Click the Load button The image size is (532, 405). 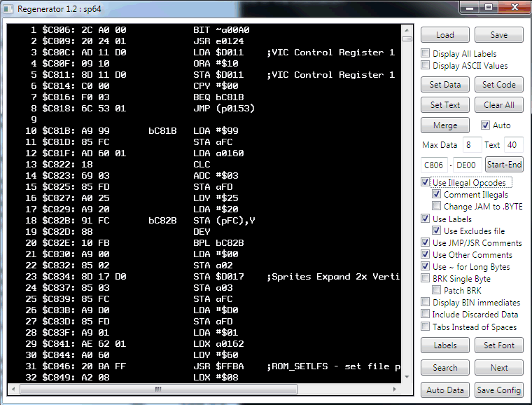(x=444, y=35)
